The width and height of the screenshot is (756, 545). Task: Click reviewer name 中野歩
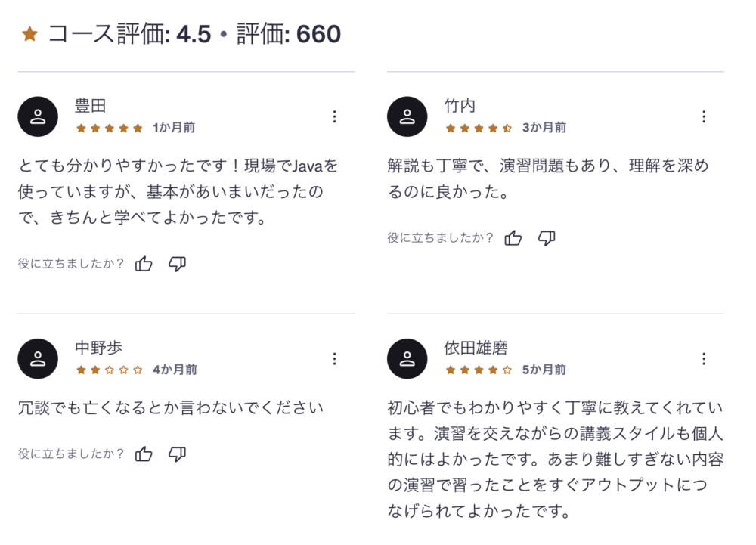pos(98,348)
